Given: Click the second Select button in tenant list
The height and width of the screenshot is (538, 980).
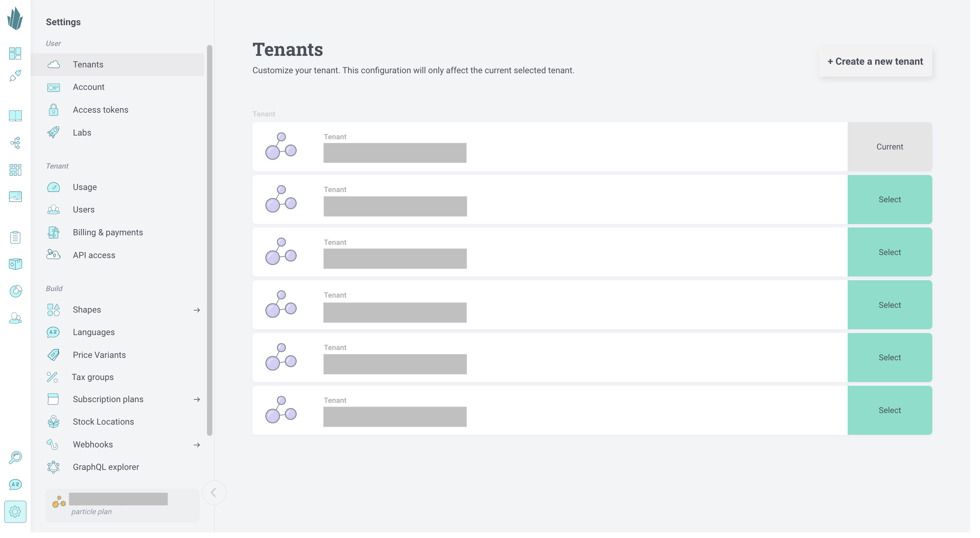Looking at the screenshot, I should (889, 252).
